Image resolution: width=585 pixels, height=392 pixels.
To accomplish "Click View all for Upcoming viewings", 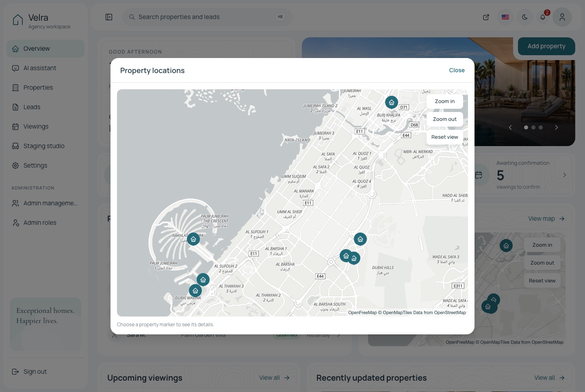I will [275, 378].
